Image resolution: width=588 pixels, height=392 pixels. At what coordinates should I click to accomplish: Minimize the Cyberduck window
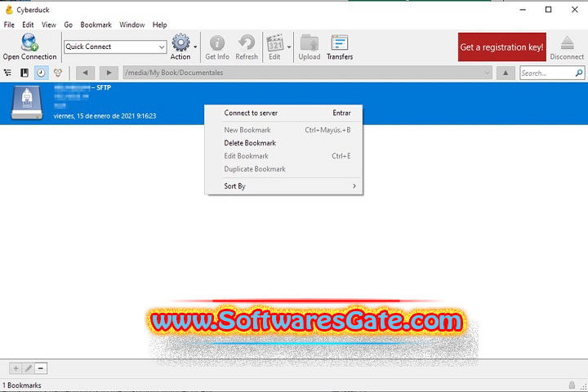[523, 10]
